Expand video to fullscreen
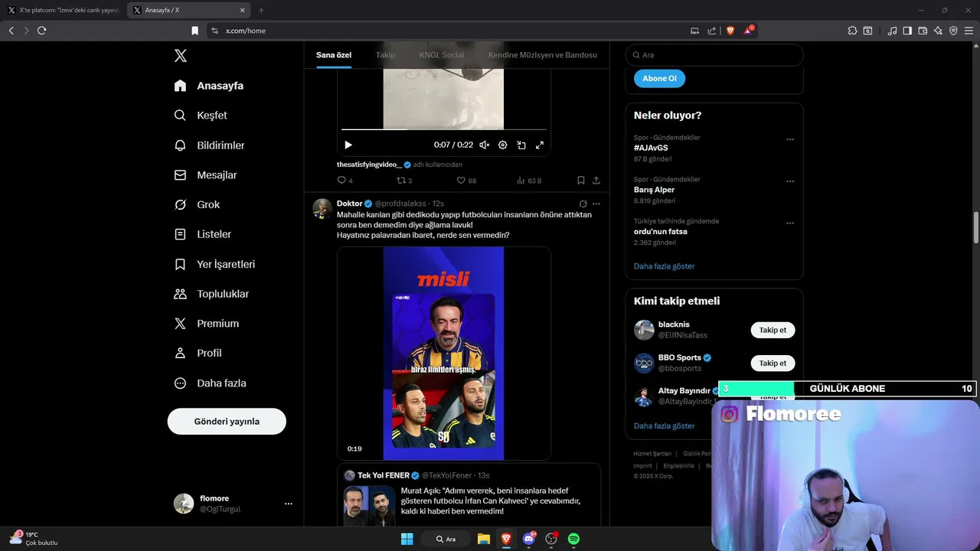Image resolution: width=980 pixels, height=551 pixels. [x=540, y=145]
